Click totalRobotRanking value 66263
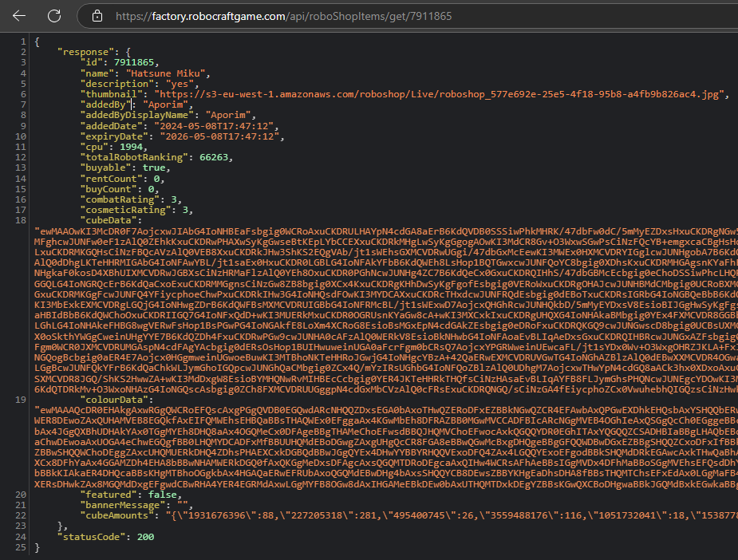The width and height of the screenshot is (738, 560). (214, 157)
